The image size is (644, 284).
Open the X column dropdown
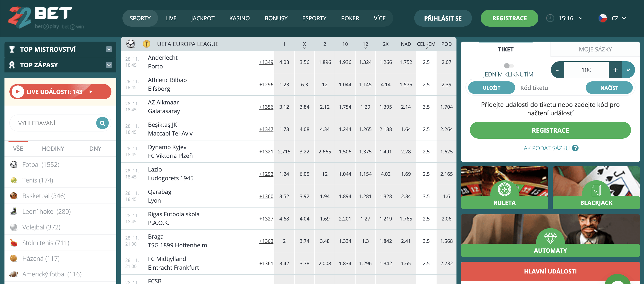click(305, 48)
